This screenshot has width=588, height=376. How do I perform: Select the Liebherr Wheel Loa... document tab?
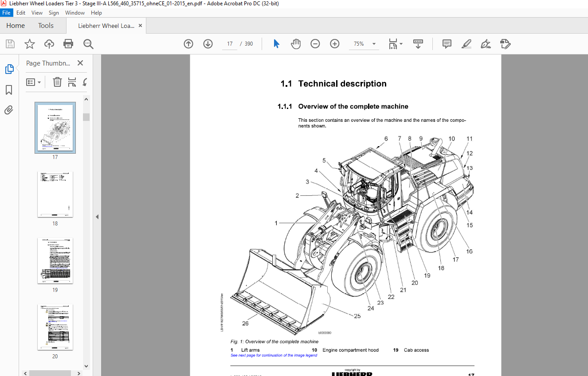tap(106, 26)
